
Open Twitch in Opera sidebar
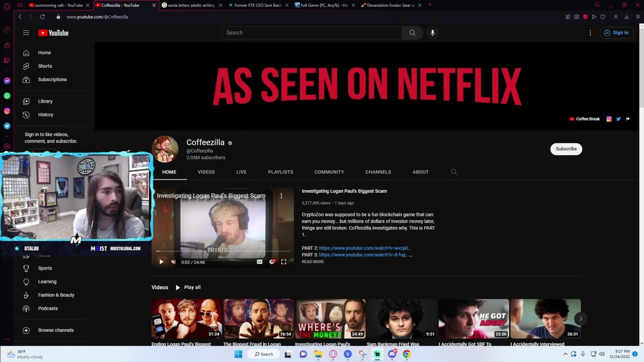[x=7, y=60]
